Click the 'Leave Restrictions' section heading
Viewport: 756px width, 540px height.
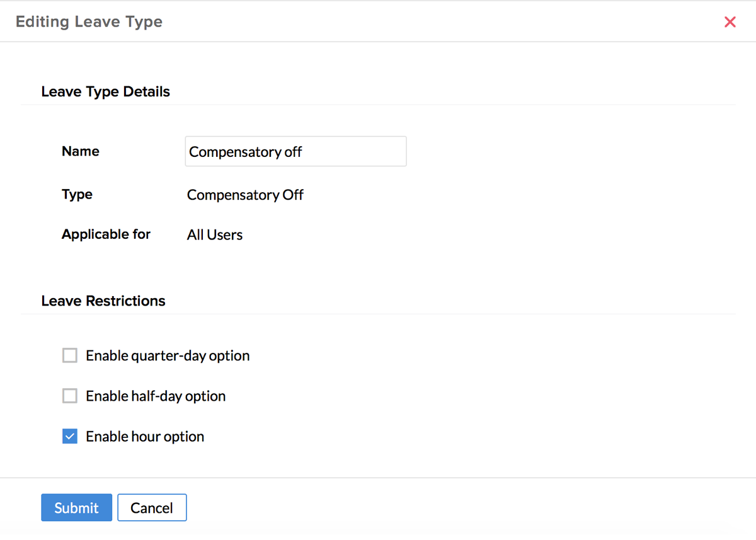[103, 301]
